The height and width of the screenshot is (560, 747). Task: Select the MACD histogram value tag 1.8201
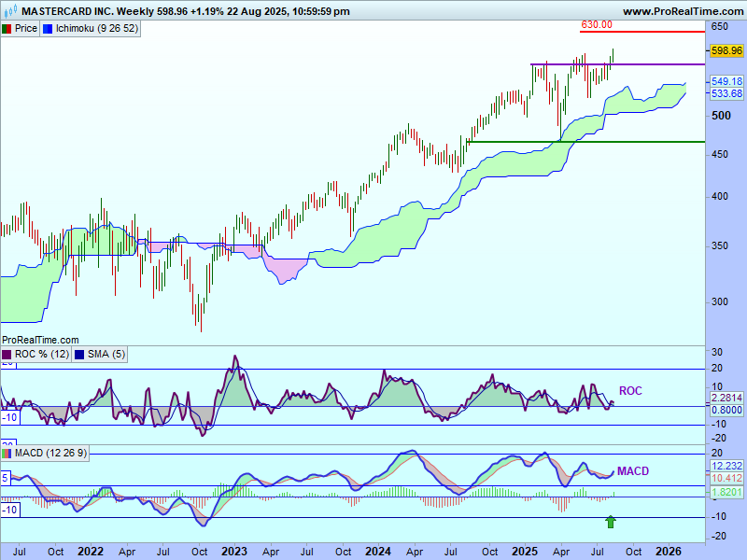(x=726, y=493)
